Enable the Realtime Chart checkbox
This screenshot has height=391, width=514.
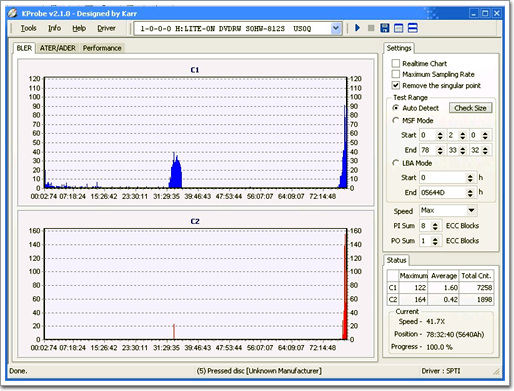coord(396,63)
